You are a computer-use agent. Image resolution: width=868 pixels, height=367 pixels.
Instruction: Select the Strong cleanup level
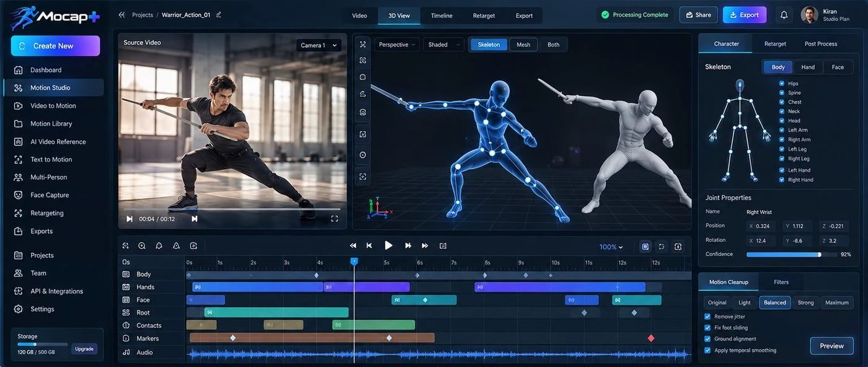pyautogui.click(x=805, y=303)
